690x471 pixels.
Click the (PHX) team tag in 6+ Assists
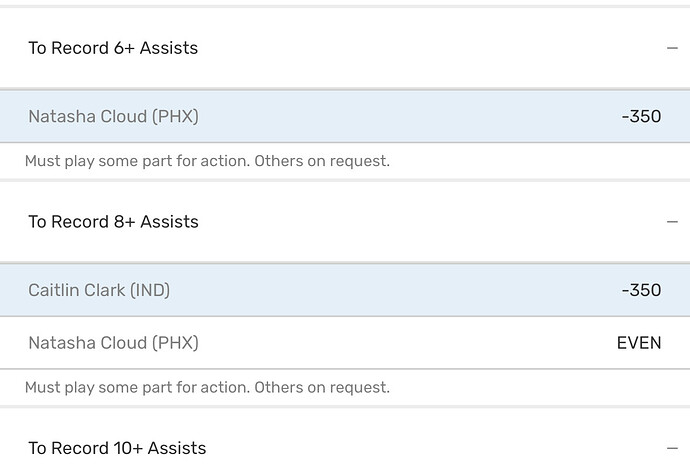(175, 116)
